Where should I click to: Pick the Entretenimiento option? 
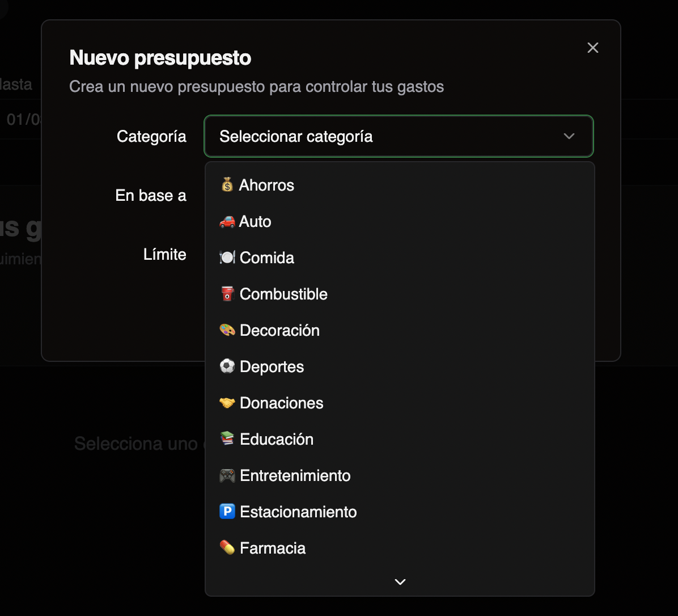pos(295,475)
